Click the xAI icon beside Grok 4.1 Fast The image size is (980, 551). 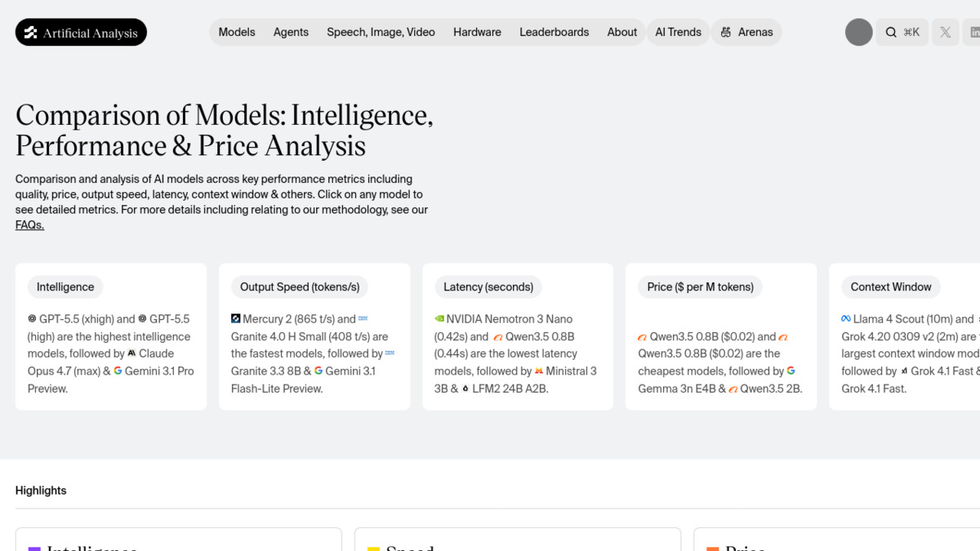pyautogui.click(x=904, y=371)
